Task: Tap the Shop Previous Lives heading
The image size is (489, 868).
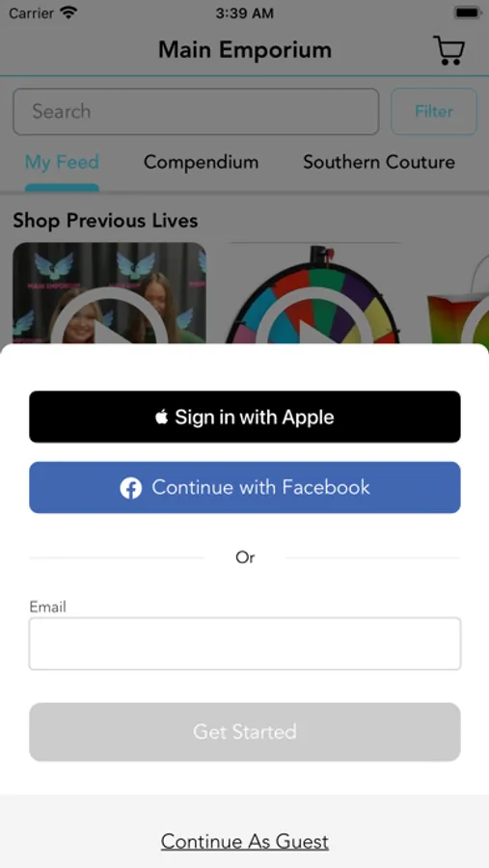Action: 105,220
